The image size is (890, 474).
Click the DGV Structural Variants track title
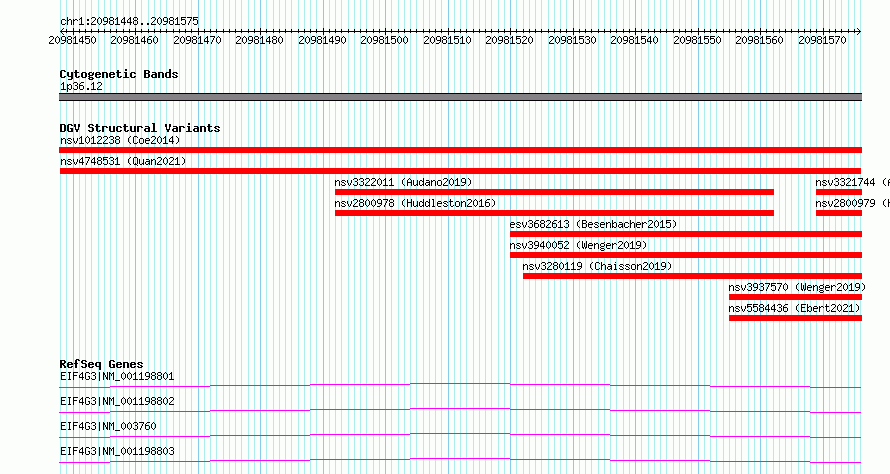[x=140, y=128]
